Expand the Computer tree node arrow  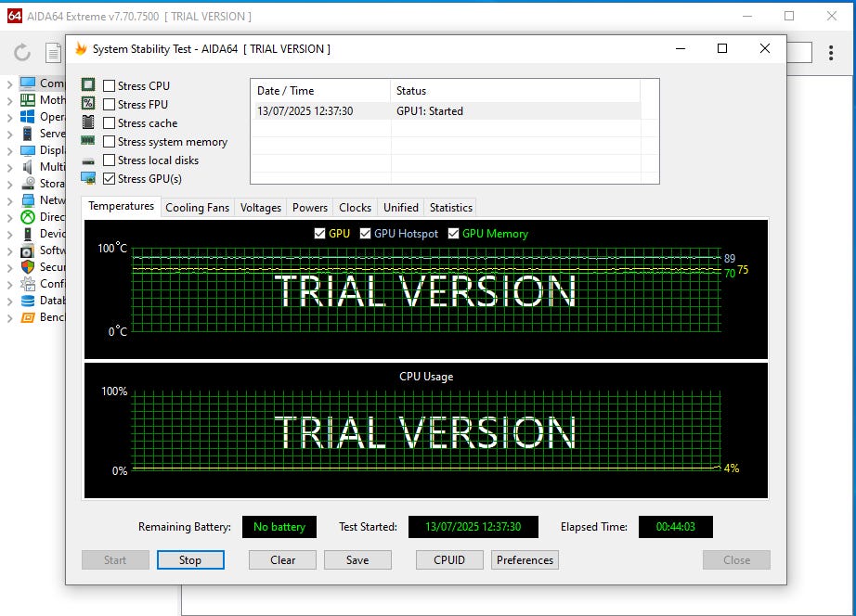[x=9, y=83]
